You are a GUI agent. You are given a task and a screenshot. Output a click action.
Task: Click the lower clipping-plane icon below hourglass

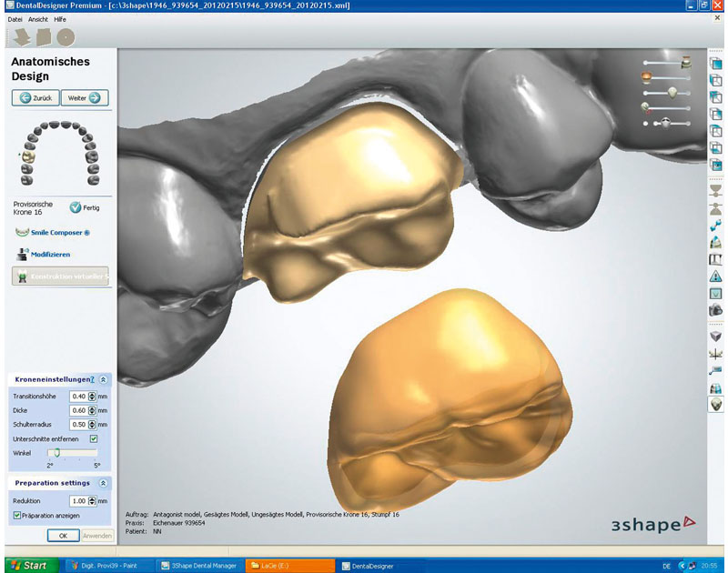pyautogui.click(x=716, y=208)
